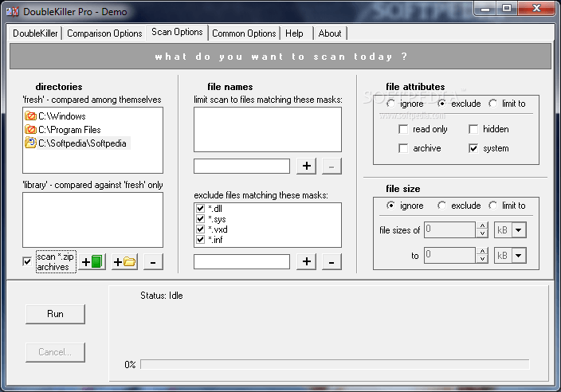
Task: Decrease the 'file sizes of' value spinner down
Action: (482, 233)
